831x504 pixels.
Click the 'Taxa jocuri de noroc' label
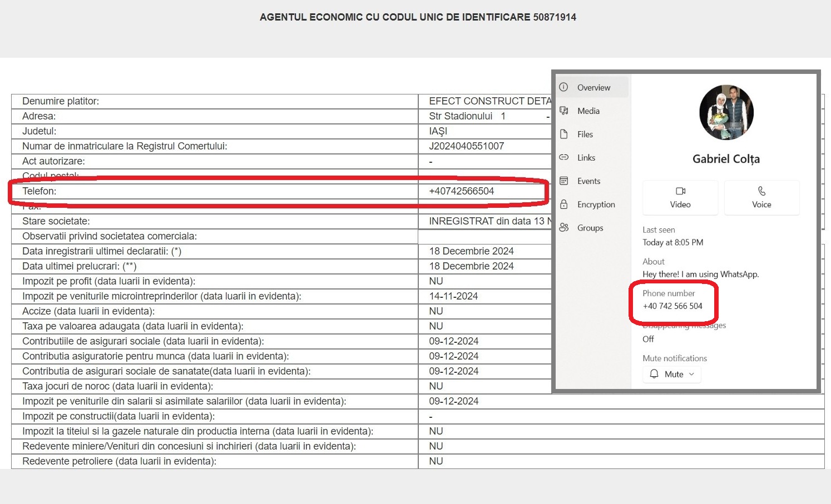click(x=118, y=386)
